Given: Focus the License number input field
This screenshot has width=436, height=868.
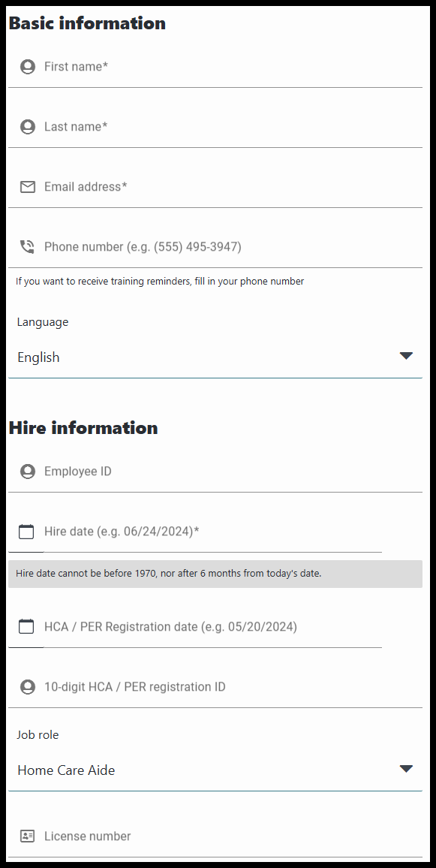Looking at the screenshot, I should [x=233, y=836].
